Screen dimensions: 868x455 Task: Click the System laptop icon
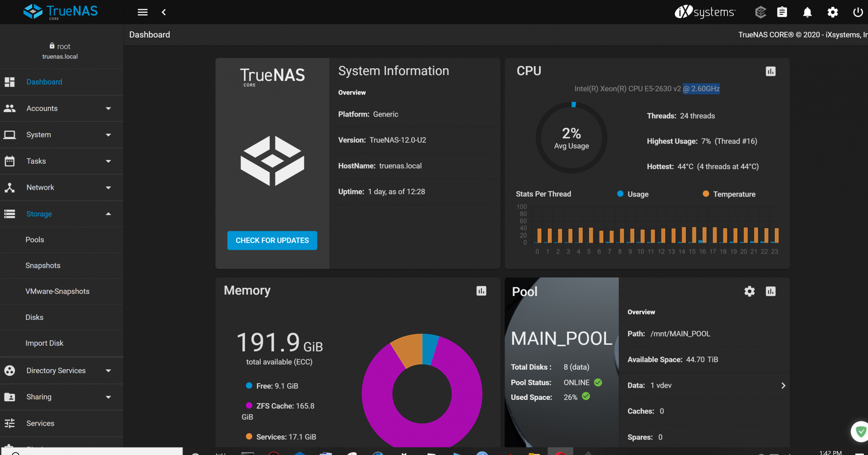(x=9, y=135)
